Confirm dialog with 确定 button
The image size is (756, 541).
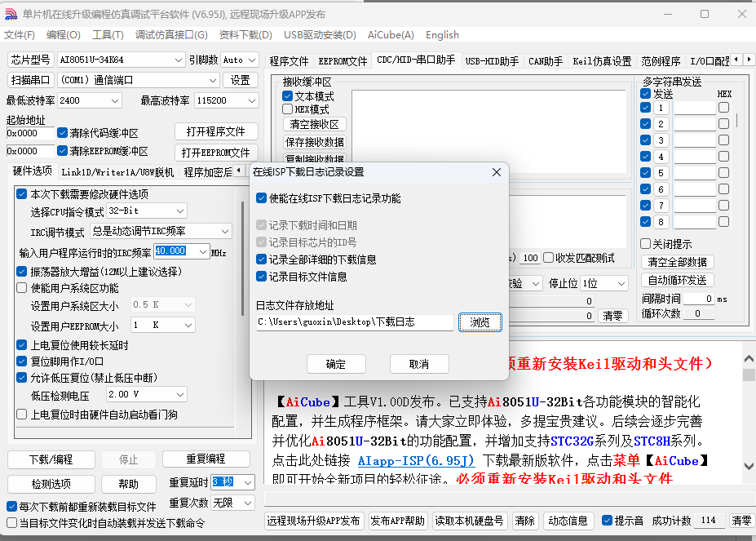pyautogui.click(x=336, y=364)
